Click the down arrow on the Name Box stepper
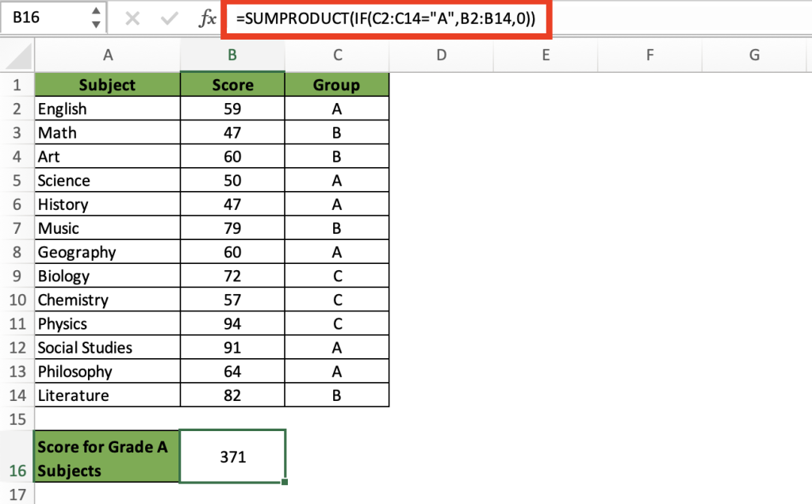Image resolution: width=812 pixels, height=504 pixels. (x=94, y=22)
